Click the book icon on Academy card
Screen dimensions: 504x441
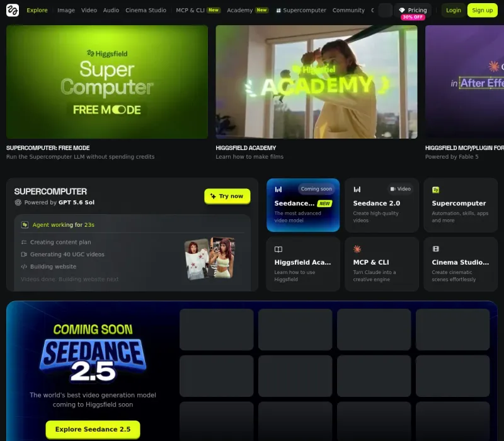click(x=278, y=249)
